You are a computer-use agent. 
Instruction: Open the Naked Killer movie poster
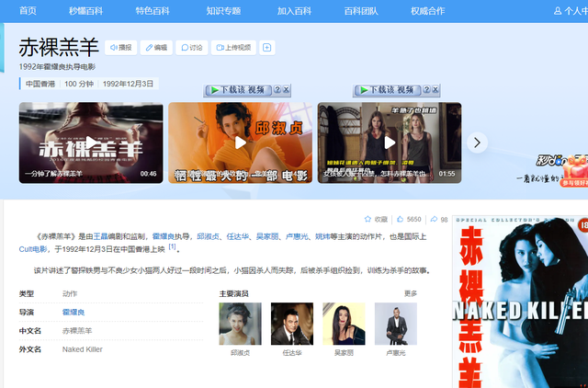pos(520,302)
